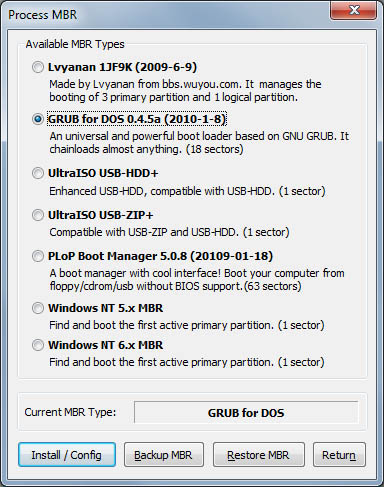384x487 pixels.
Task: Select the Lvyanan 1JF9K radio button
Action: pyautogui.click(x=38, y=67)
